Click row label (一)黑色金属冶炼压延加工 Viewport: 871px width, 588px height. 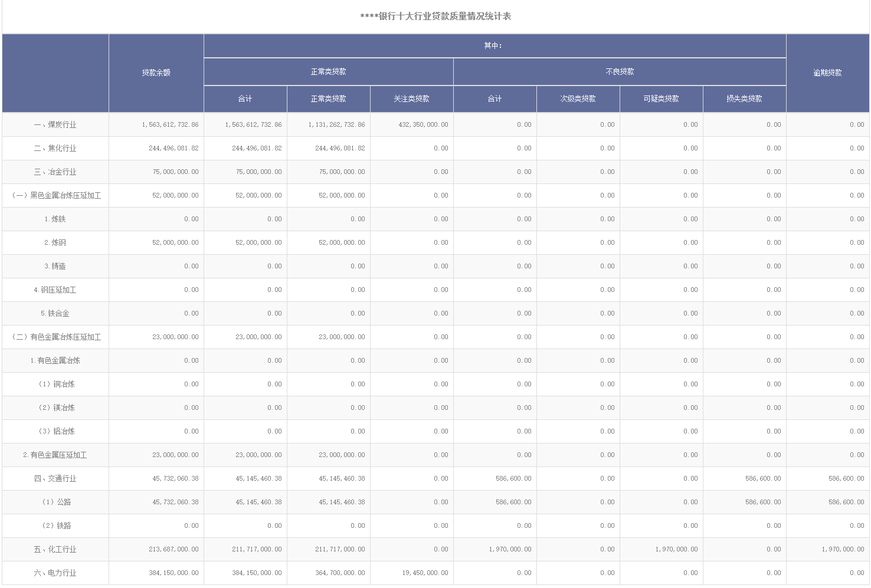(55, 195)
